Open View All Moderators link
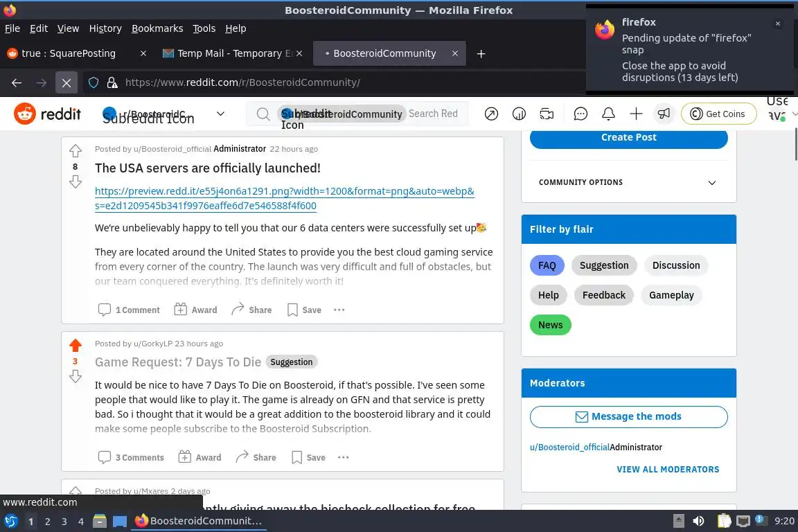This screenshot has width=798, height=532. coord(668,470)
